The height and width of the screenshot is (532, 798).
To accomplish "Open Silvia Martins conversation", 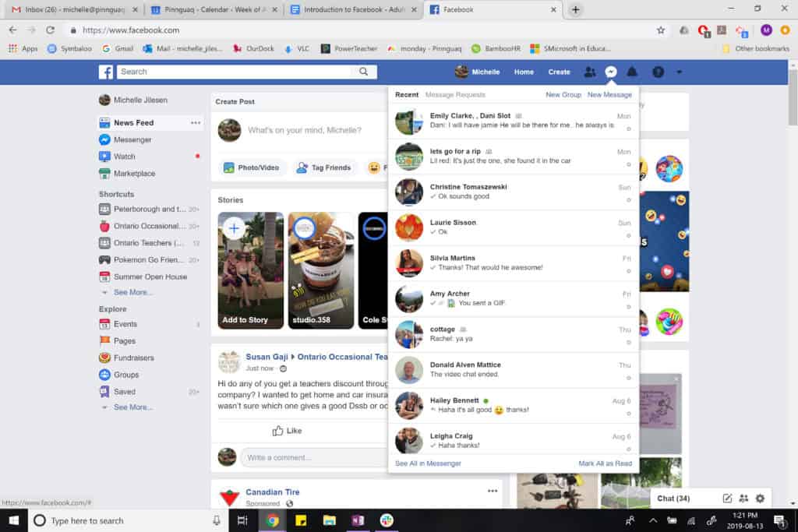I will (513, 263).
